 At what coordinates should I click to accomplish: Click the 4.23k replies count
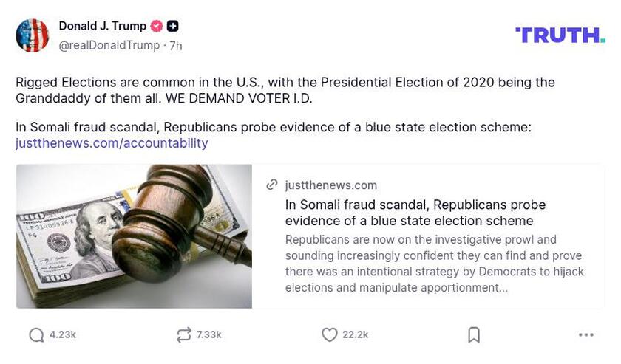point(63,335)
